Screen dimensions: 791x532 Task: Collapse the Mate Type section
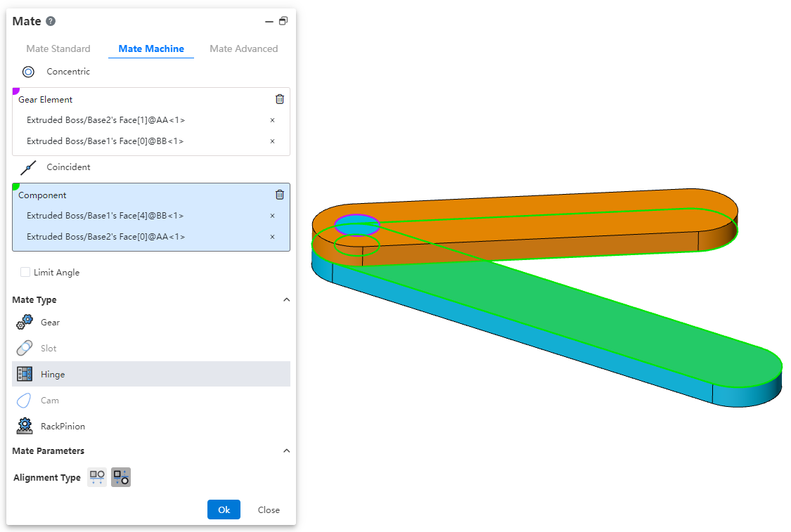click(x=286, y=299)
